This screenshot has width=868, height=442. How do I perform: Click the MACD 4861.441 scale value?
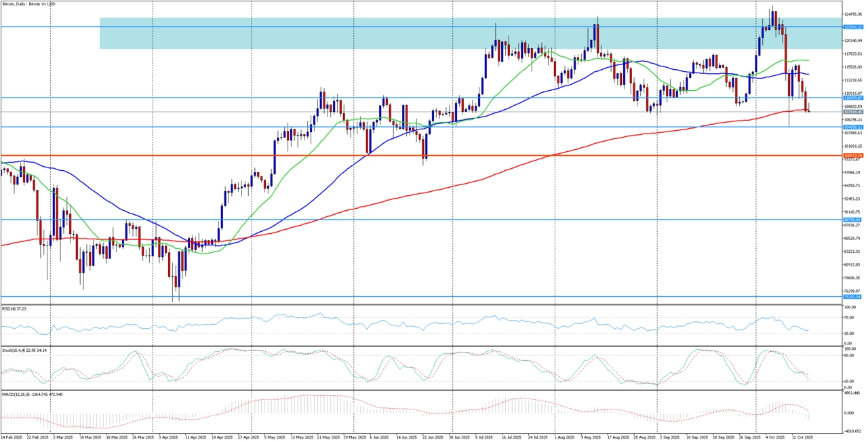(x=852, y=393)
